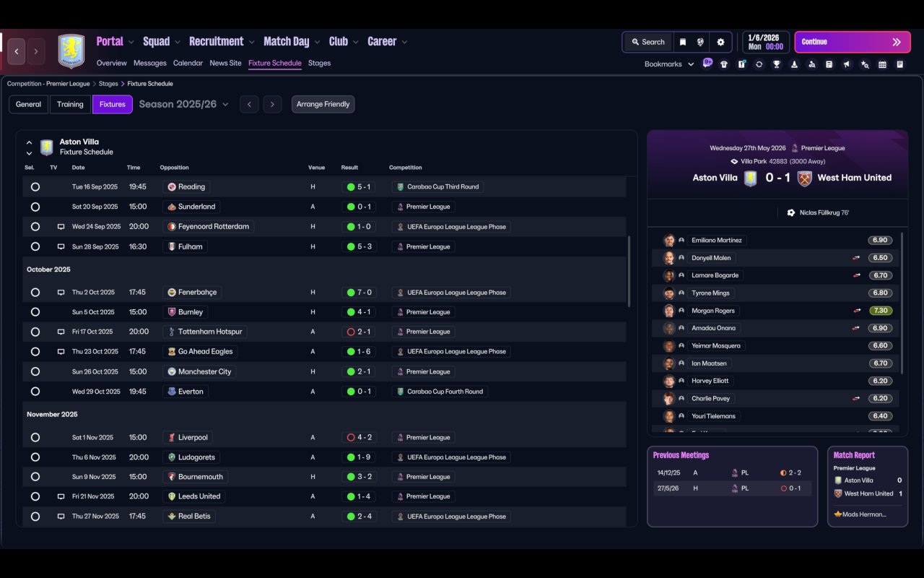Image resolution: width=924 pixels, height=578 pixels.
Task: Select the Burnley fixture radio button
Action: coord(35,312)
